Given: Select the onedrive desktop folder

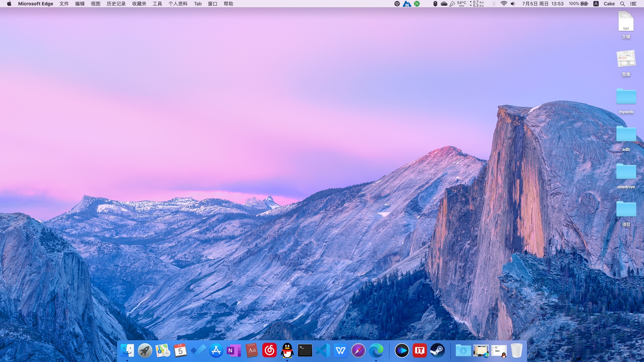Looking at the screenshot, I should click(626, 173).
